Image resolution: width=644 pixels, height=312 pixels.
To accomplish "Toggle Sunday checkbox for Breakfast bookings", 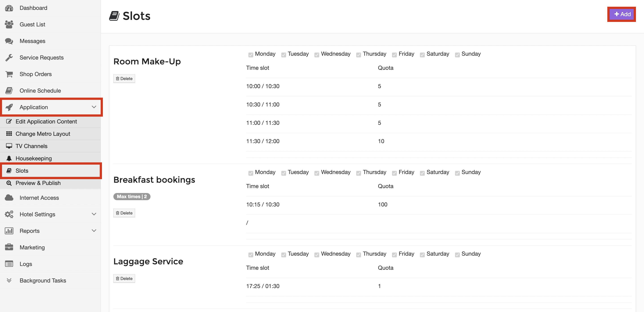I will pyautogui.click(x=457, y=173).
